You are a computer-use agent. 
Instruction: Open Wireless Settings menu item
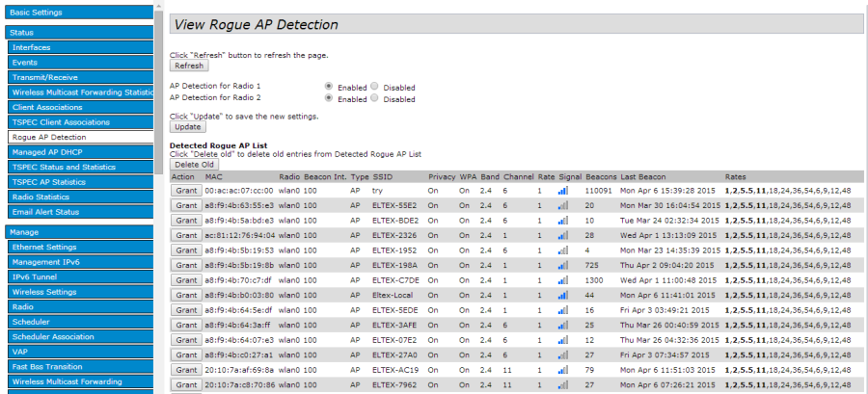(x=77, y=292)
